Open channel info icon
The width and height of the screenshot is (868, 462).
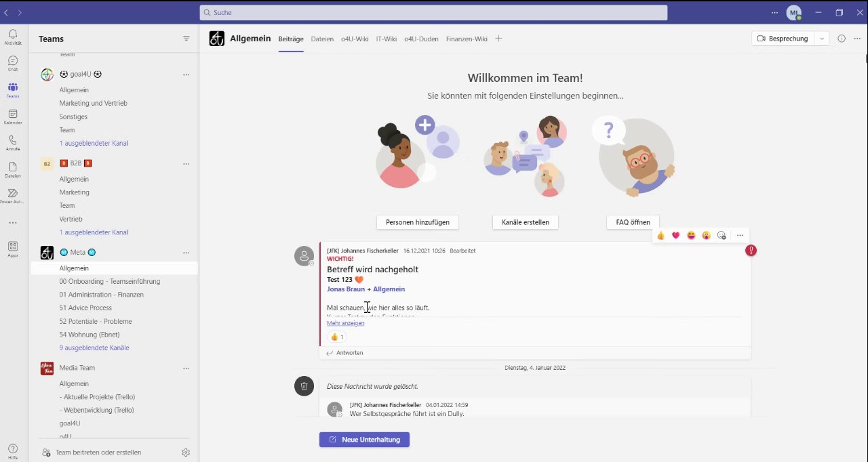coord(842,39)
